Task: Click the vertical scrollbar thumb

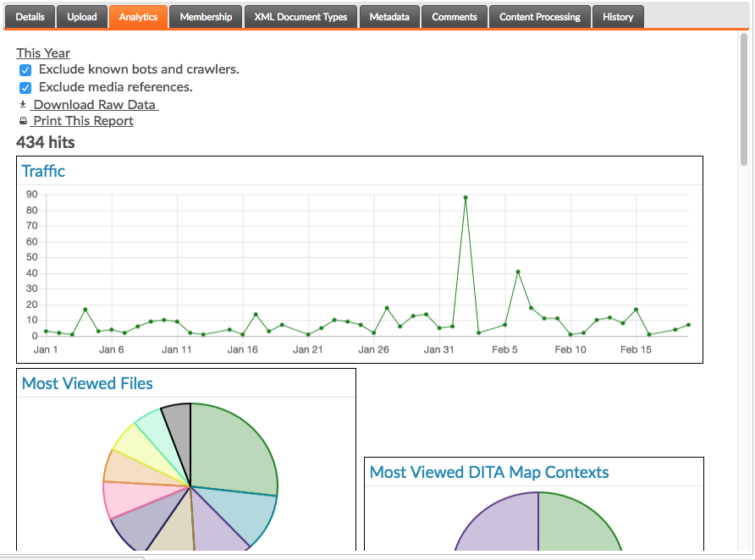Action: point(744,99)
